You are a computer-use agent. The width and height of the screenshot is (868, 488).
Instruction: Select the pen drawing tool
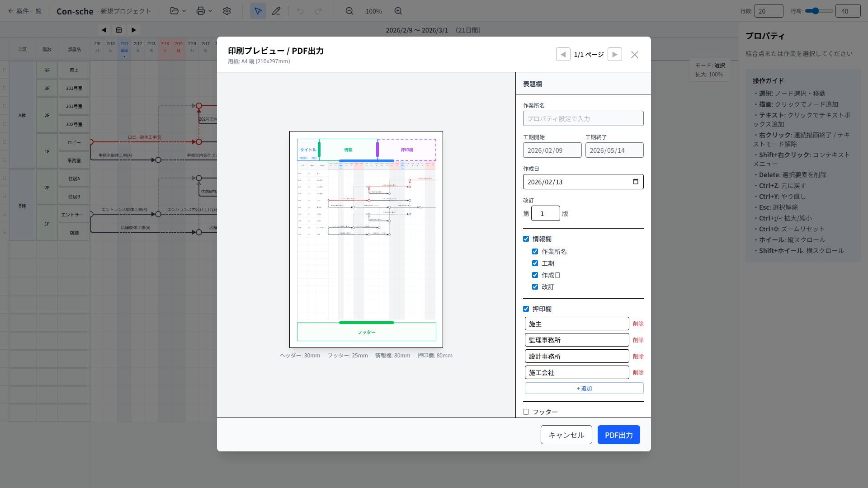(276, 11)
